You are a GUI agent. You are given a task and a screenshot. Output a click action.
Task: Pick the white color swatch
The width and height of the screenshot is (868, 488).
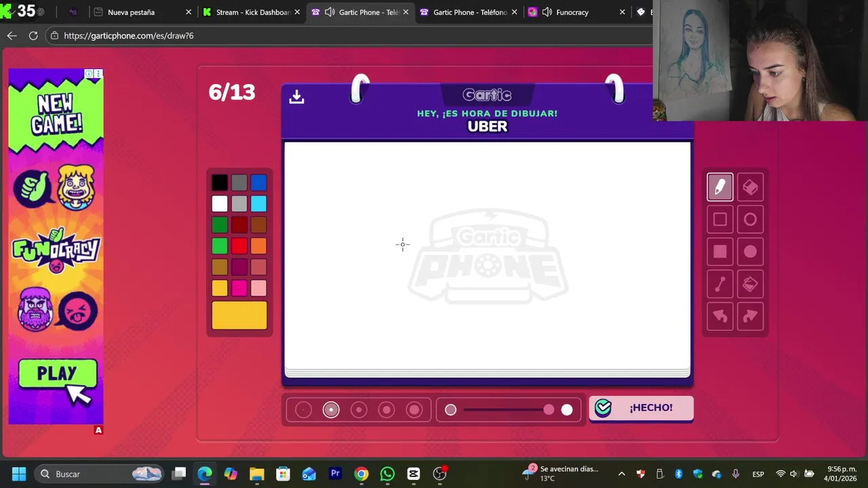pyautogui.click(x=220, y=204)
